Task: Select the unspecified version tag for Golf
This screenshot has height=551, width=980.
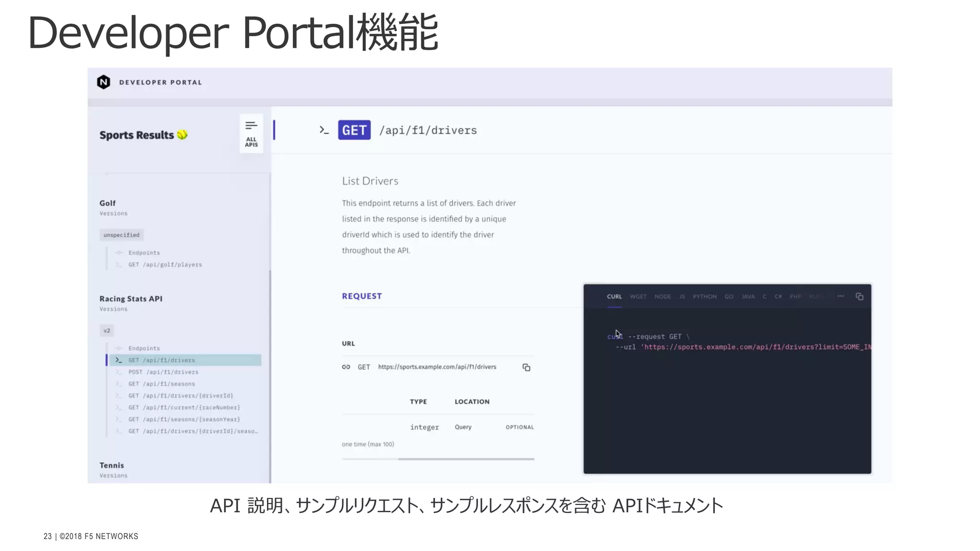Action: tap(122, 235)
